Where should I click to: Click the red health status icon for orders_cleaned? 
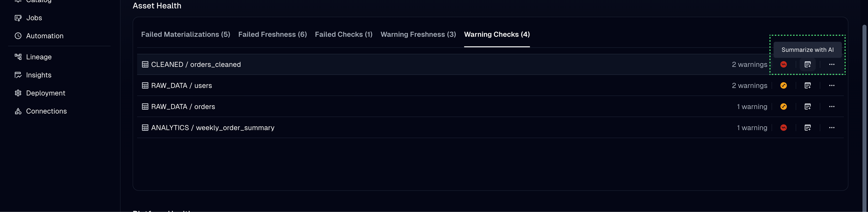point(783,64)
